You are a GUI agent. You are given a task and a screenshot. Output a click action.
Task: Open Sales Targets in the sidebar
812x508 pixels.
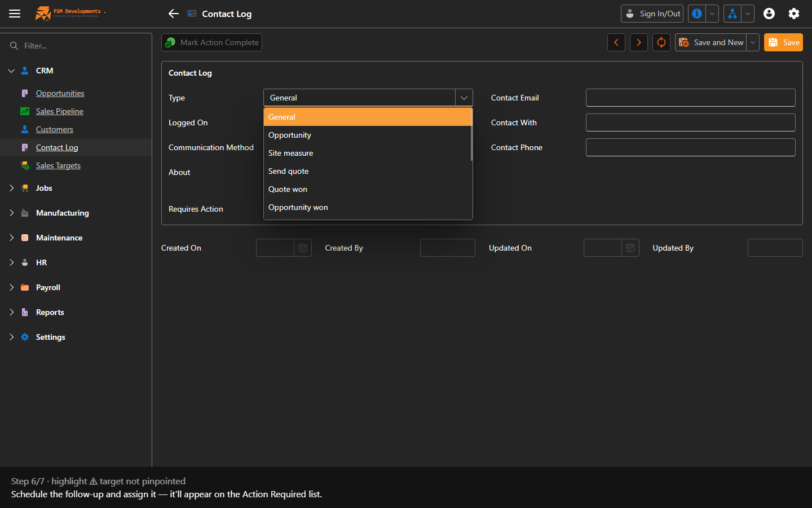tap(58, 165)
